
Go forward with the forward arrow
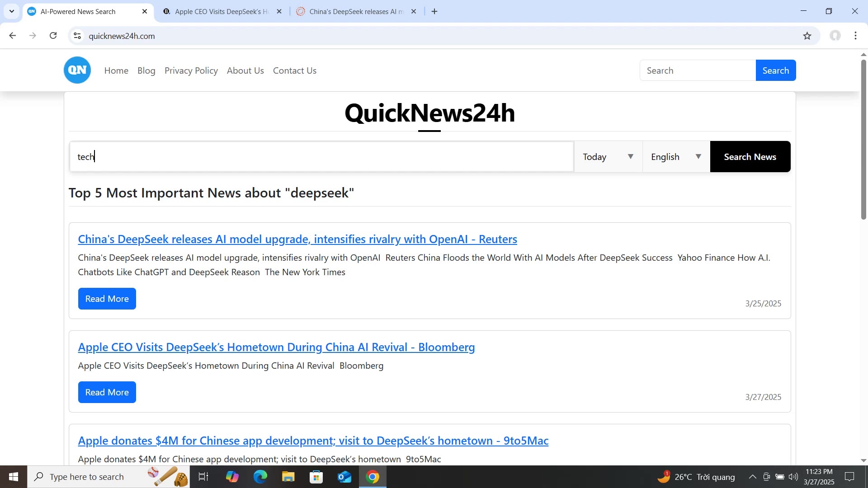click(33, 36)
